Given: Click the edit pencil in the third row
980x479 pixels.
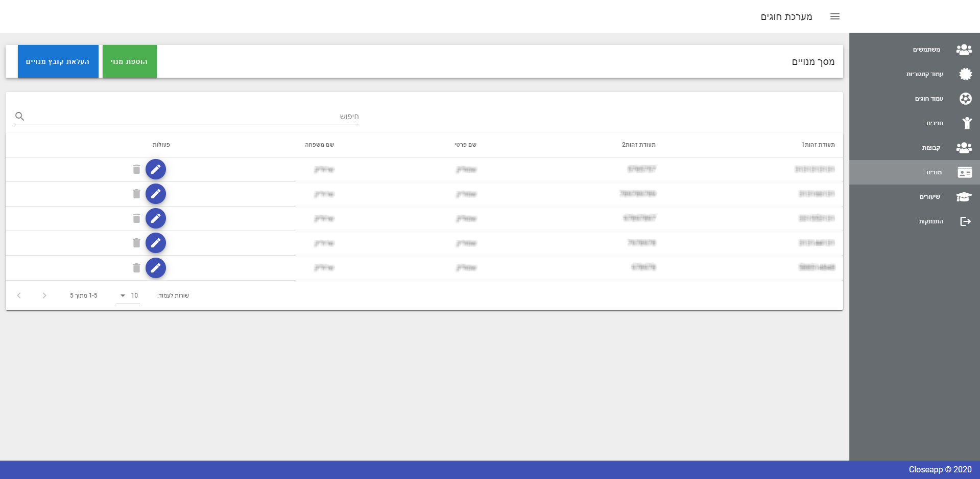Looking at the screenshot, I should click(156, 218).
